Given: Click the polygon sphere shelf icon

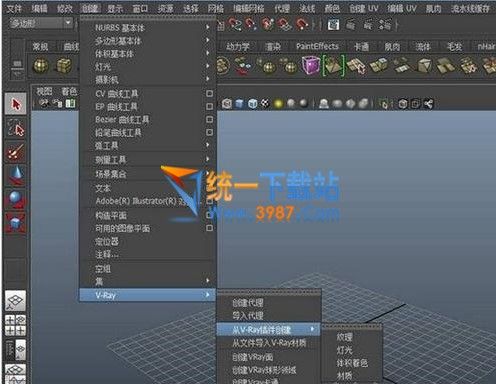Looking at the screenshot, I should (41, 66).
